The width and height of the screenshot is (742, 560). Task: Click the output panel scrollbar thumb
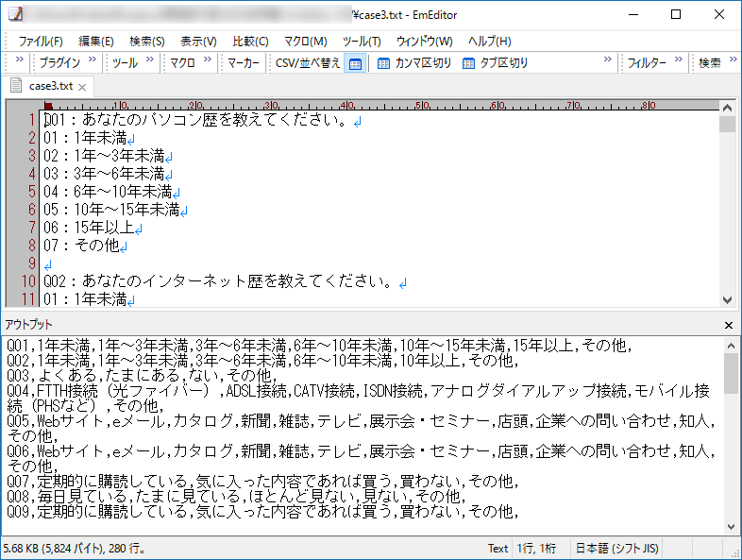tap(731, 373)
